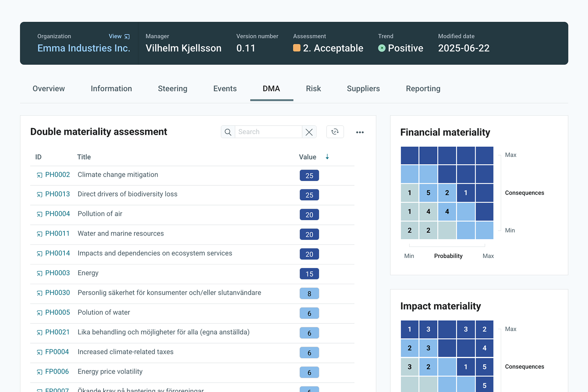
Task: Click open icon beside FP0006
Action: (40, 372)
